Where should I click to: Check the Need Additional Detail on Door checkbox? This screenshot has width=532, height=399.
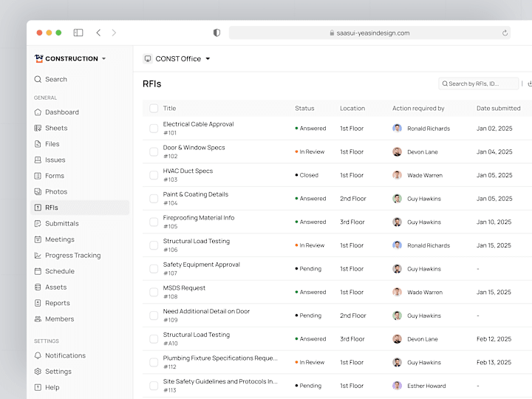point(154,316)
